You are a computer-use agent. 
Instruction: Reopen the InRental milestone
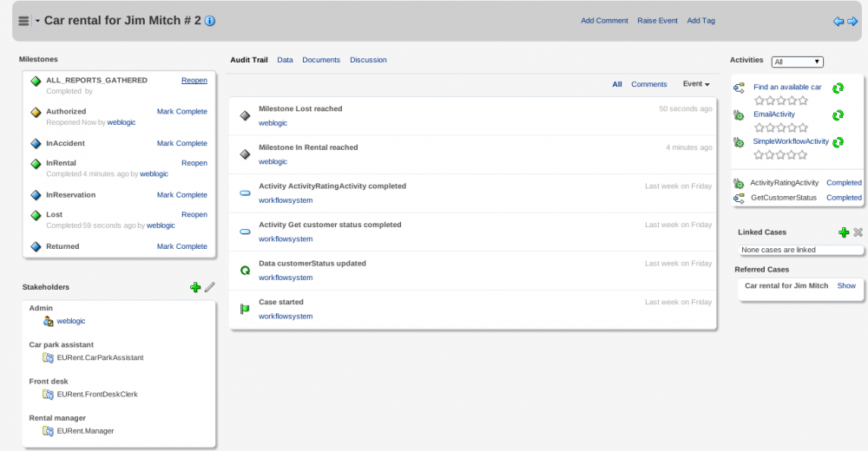(194, 163)
